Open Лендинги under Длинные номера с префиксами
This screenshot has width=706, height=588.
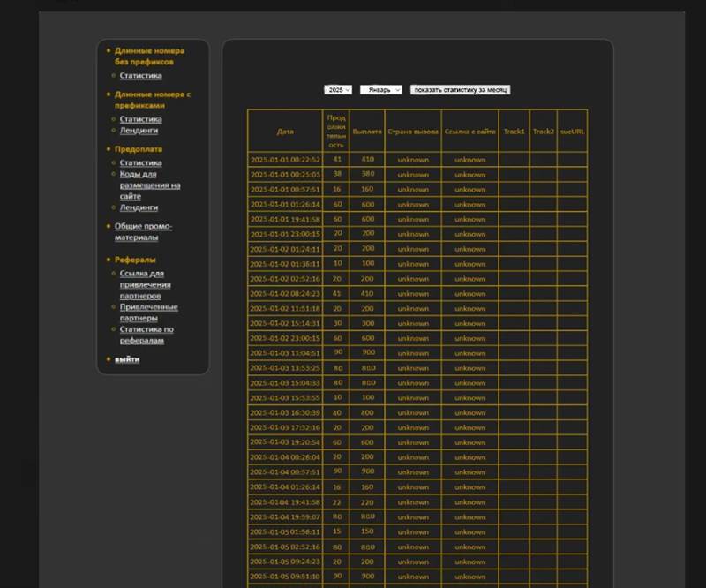[x=139, y=131]
